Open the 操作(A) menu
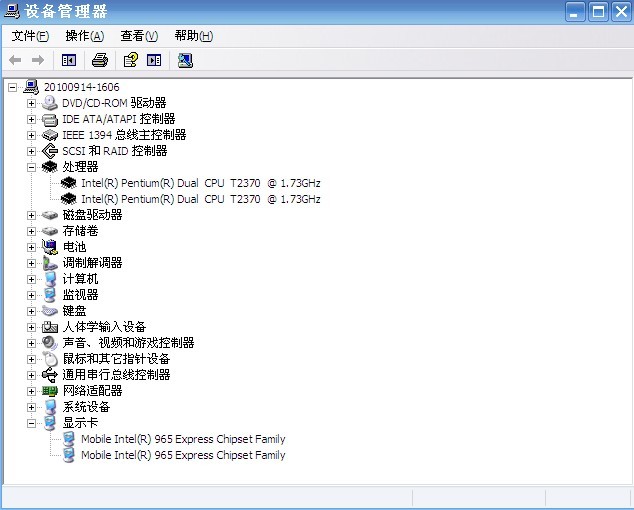The image size is (634, 510). 85,36
